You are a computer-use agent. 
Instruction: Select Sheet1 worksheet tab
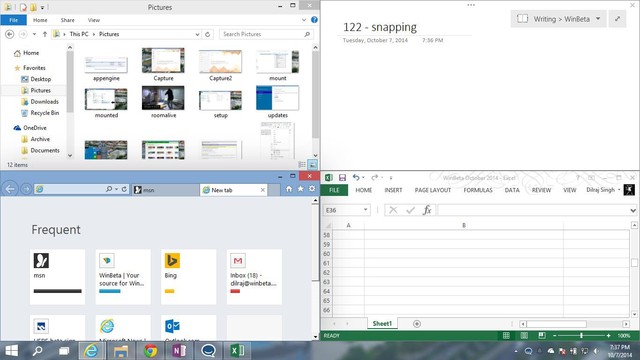click(x=382, y=323)
